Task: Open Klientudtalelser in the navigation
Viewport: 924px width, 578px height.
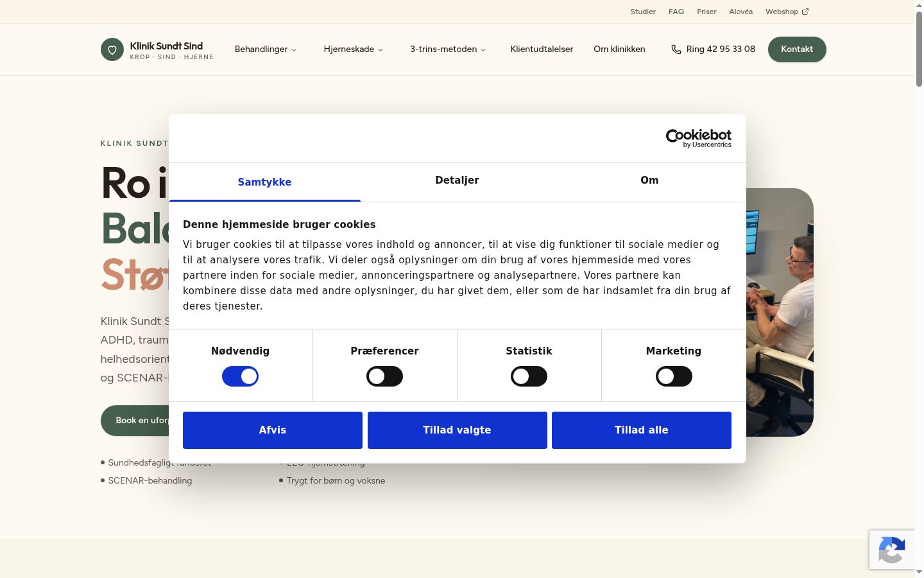Action: [542, 49]
